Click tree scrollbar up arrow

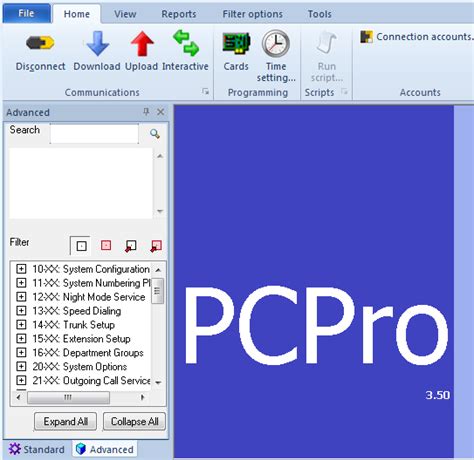158,270
